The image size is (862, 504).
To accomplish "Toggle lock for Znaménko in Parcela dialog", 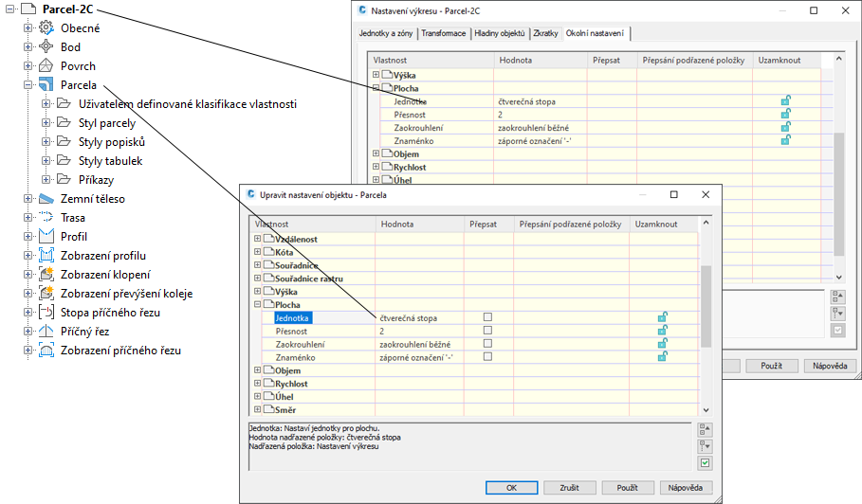I will point(663,357).
